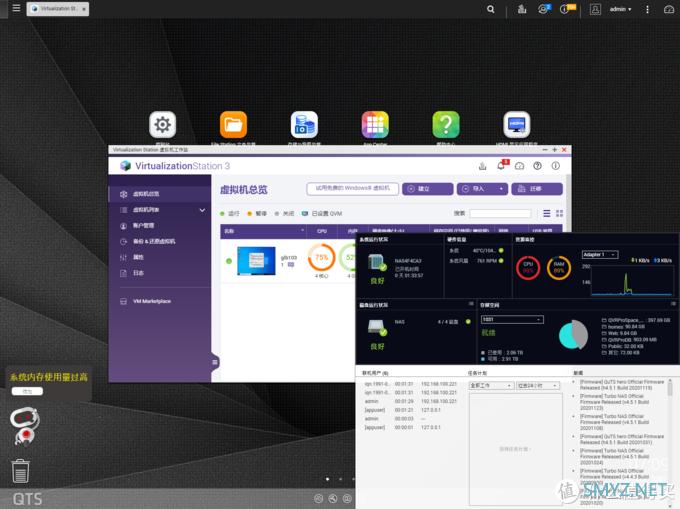Open the HDMI display application icon
680x509 pixels.
[x=517, y=125]
